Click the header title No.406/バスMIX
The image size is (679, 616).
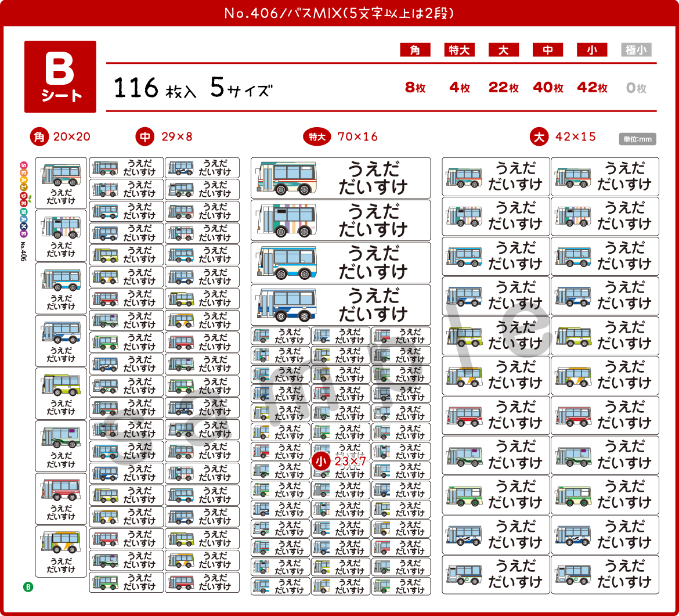coord(339,13)
